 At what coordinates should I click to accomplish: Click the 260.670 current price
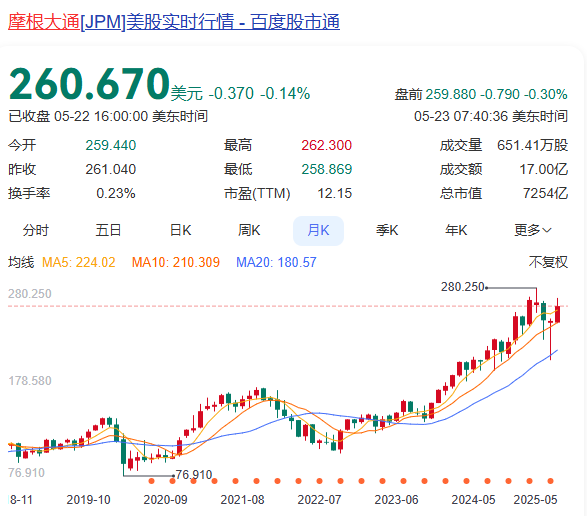[89, 84]
